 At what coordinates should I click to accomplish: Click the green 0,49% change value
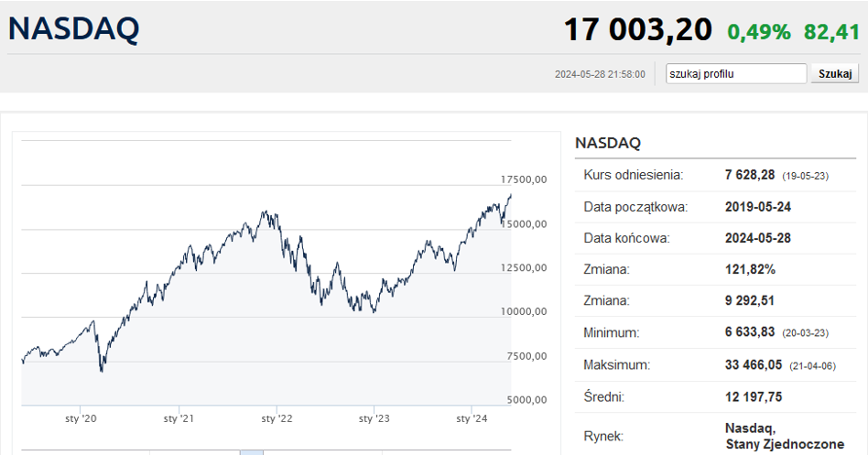(x=759, y=32)
